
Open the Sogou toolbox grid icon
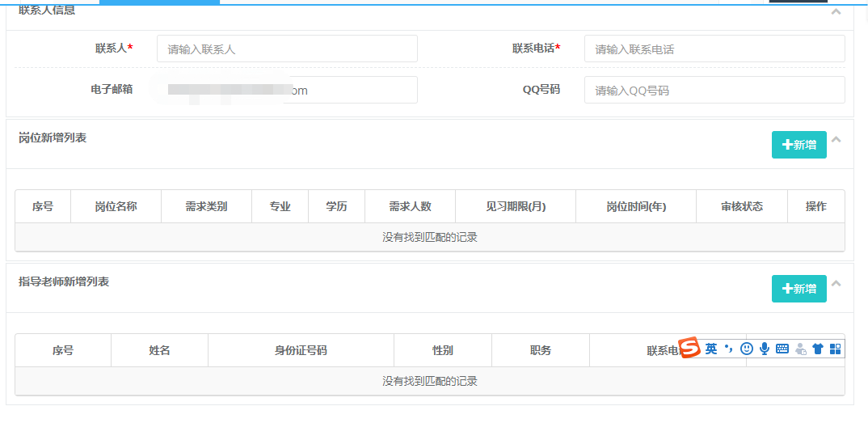pyautogui.click(x=836, y=349)
